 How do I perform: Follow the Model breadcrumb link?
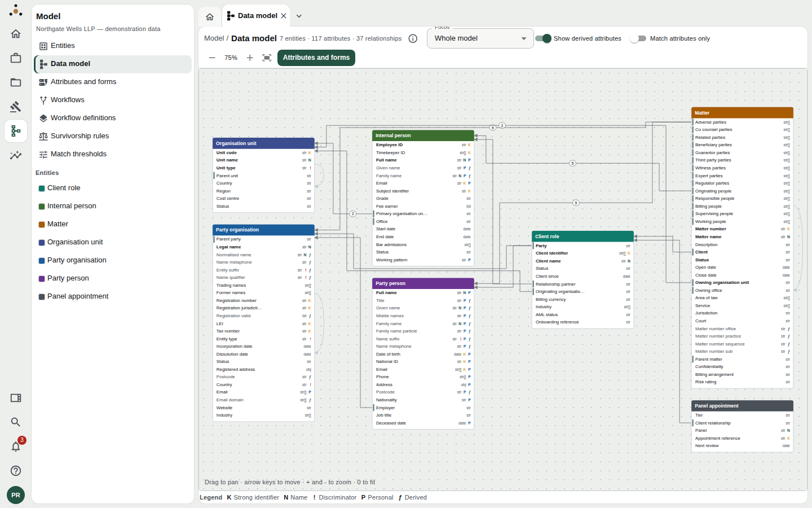214,38
